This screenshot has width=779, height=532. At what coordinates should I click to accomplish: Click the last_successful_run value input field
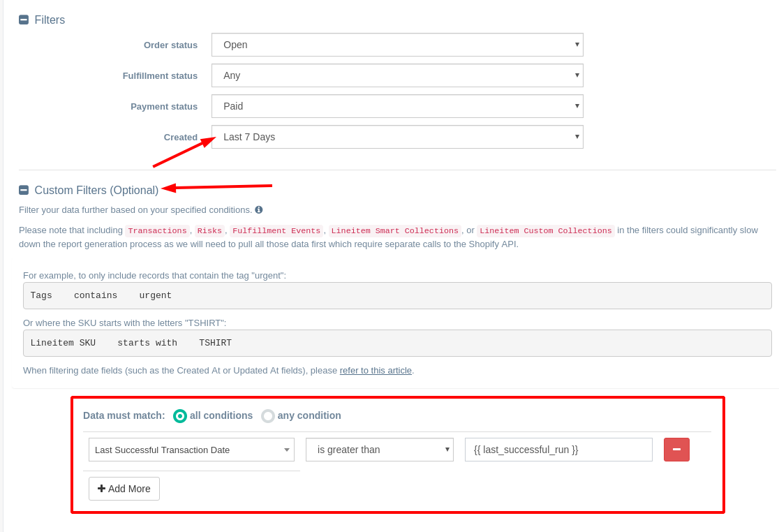[x=558, y=450]
